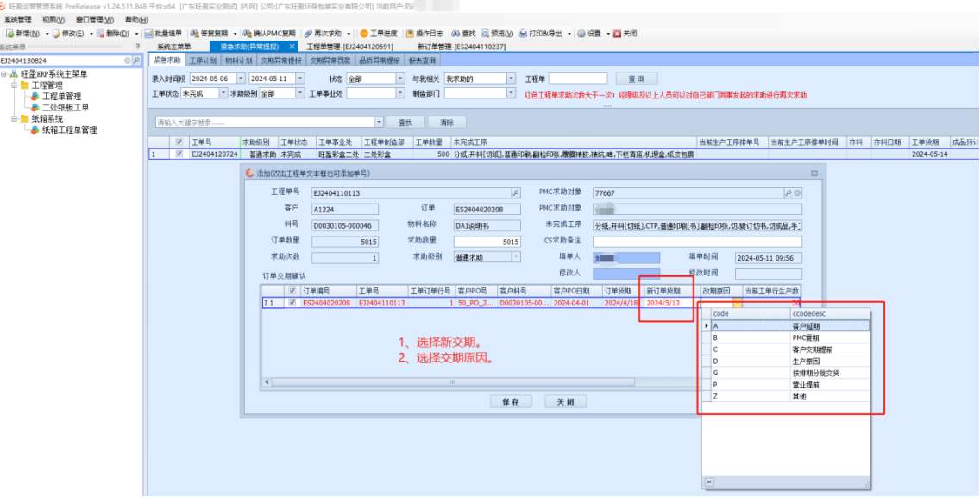
Task: Open the 工单状态 未完成 dropdown
Action: 223,93
